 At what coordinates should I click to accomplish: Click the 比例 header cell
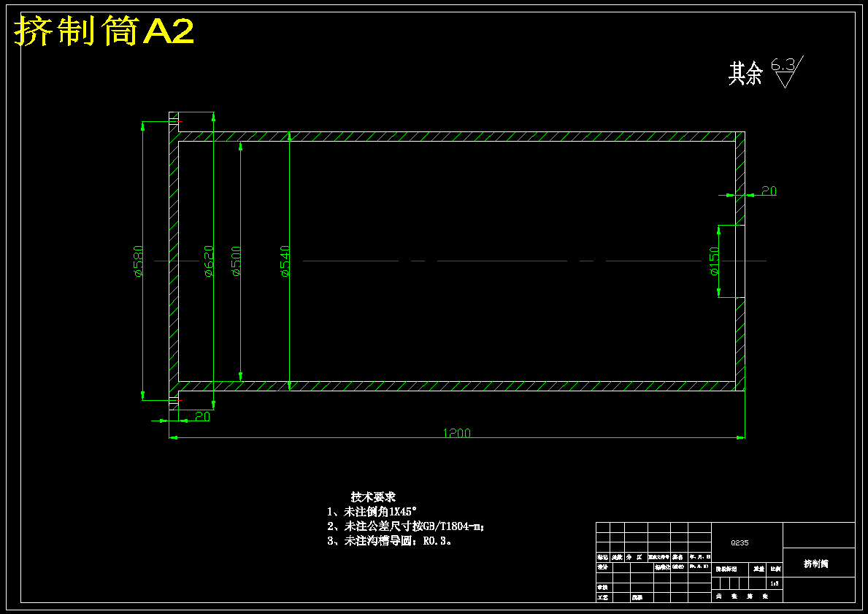tap(775, 569)
